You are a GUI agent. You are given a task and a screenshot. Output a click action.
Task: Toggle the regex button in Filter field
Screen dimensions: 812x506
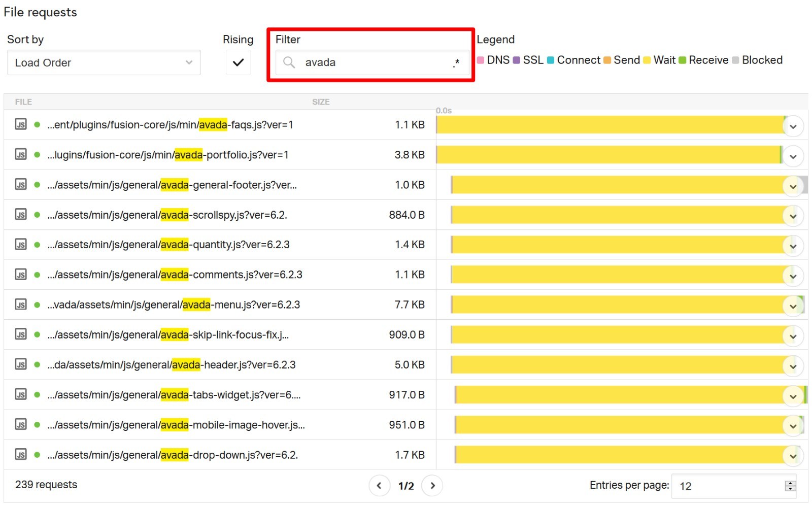click(x=456, y=63)
